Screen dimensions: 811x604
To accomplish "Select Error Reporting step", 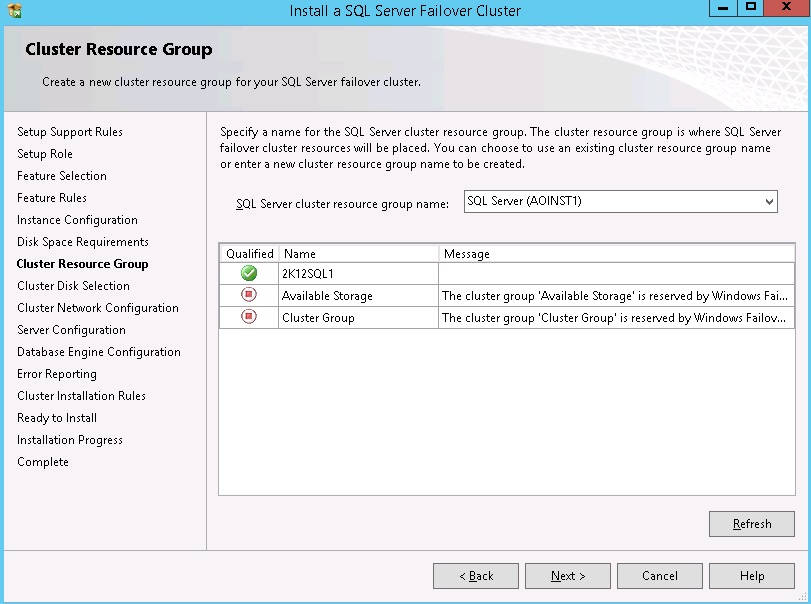I will tap(57, 374).
